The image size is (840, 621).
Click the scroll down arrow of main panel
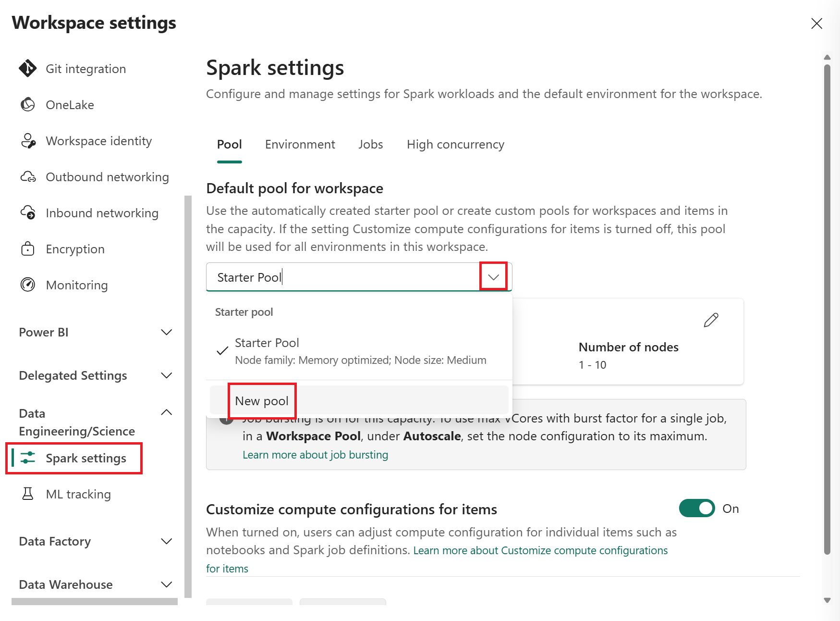pyautogui.click(x=827, y=600)
